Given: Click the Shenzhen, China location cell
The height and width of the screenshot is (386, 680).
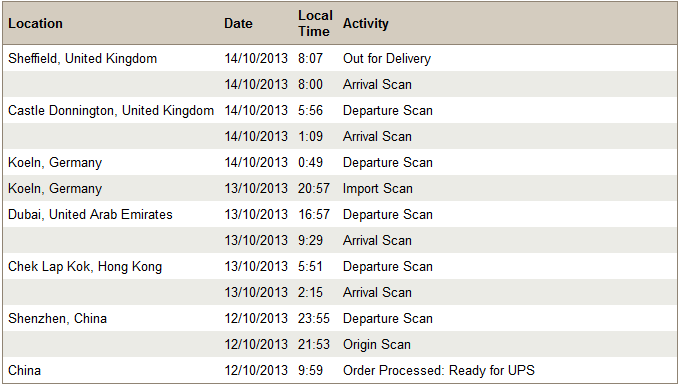Looking at the screenshot, I should click(x=57, y=318).
